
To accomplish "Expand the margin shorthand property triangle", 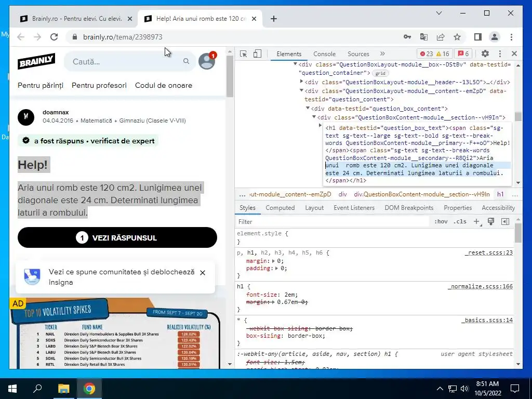I will click(273, 261).
